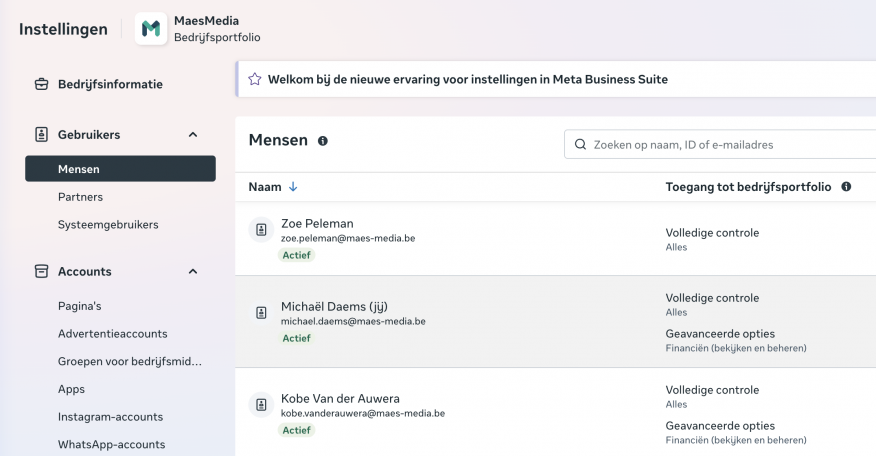Click the Accounts archive box icon
This screenshot has height=456, width=876.
tap(41, 272)
